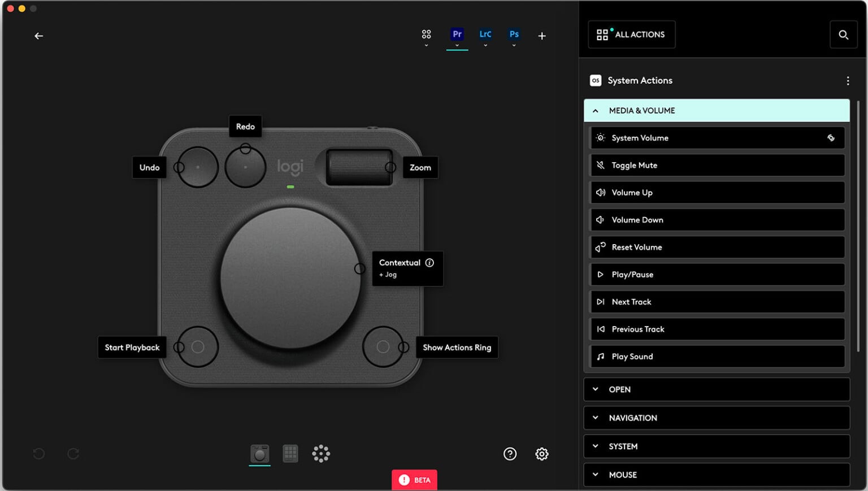Open the help question mark icon
Viewport: 868px width, 491px height.
point(510,454)
